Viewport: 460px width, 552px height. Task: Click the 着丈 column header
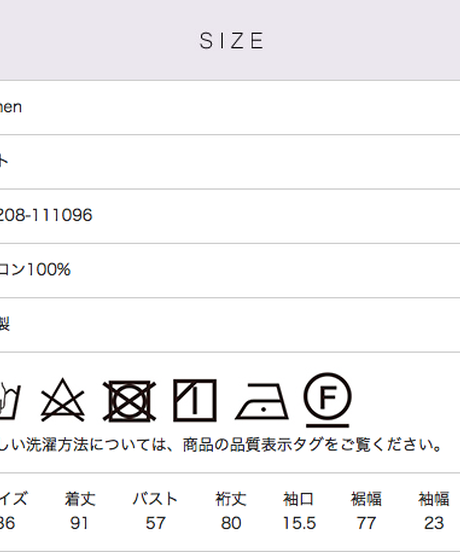[x=80, y=499]
